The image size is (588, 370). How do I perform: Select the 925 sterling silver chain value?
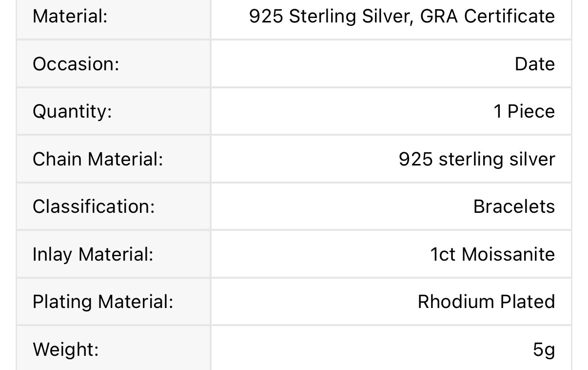pyautogui.click(x=476, y=159)
